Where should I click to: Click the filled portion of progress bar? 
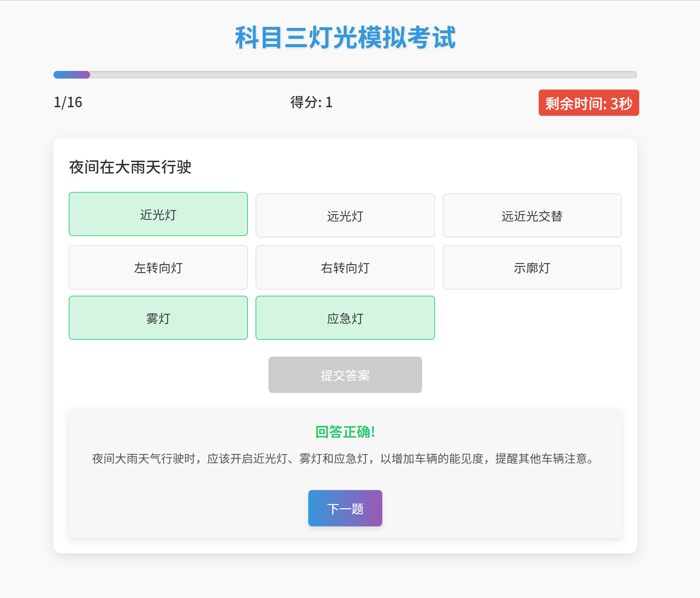tap(72, 75)
